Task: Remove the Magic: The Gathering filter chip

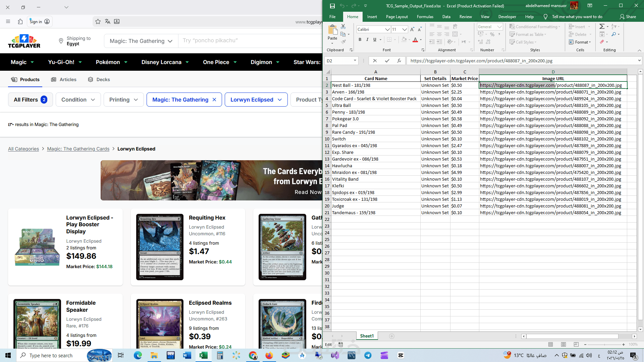Action: (x=214, y=100)
